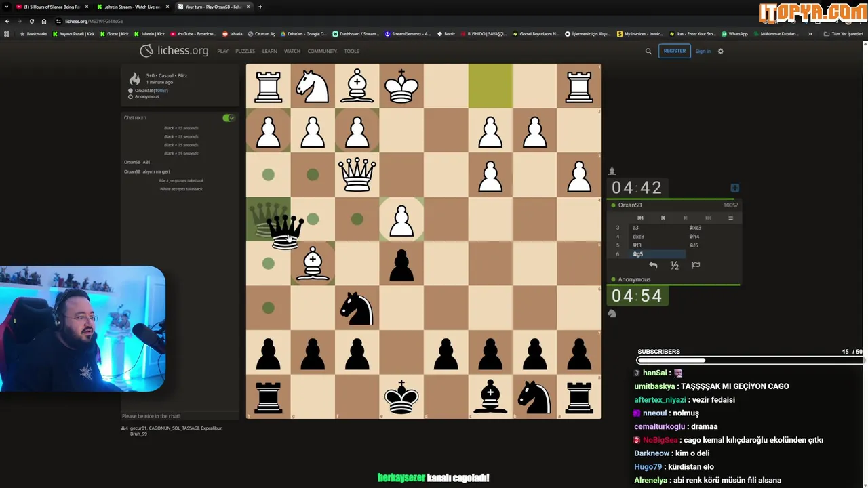The width and height of the screenshot is (868, 488).
Task: Jump to last move in move list
Action: [x=708, y=218]
